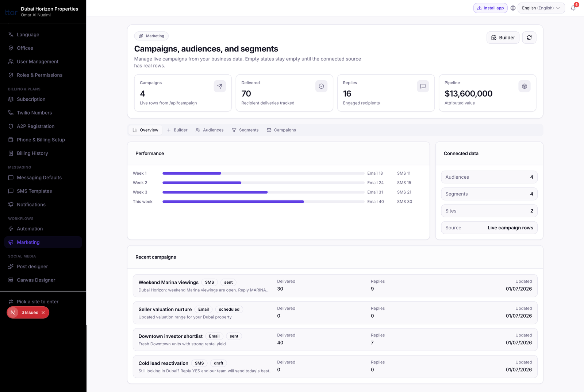Screen dimensions: 584x392
Task: Open the English (English) language dropdown
Action: (x=541, y=8)
